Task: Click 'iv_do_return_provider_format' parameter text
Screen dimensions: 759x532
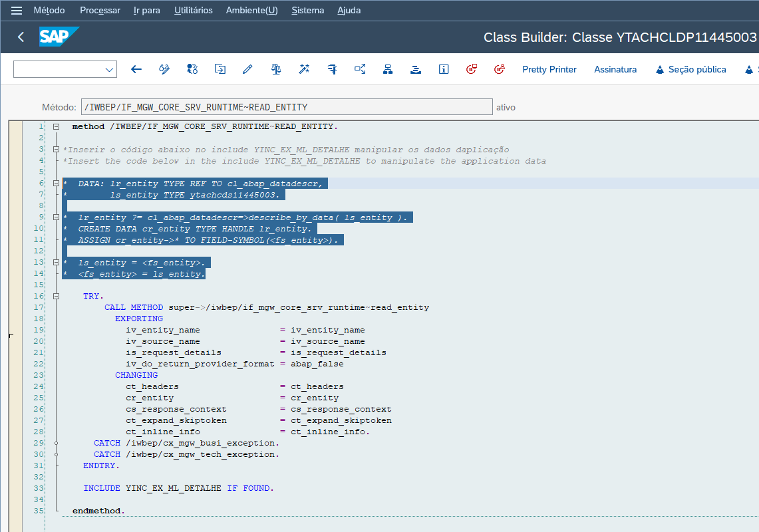Action: (200, 364)
